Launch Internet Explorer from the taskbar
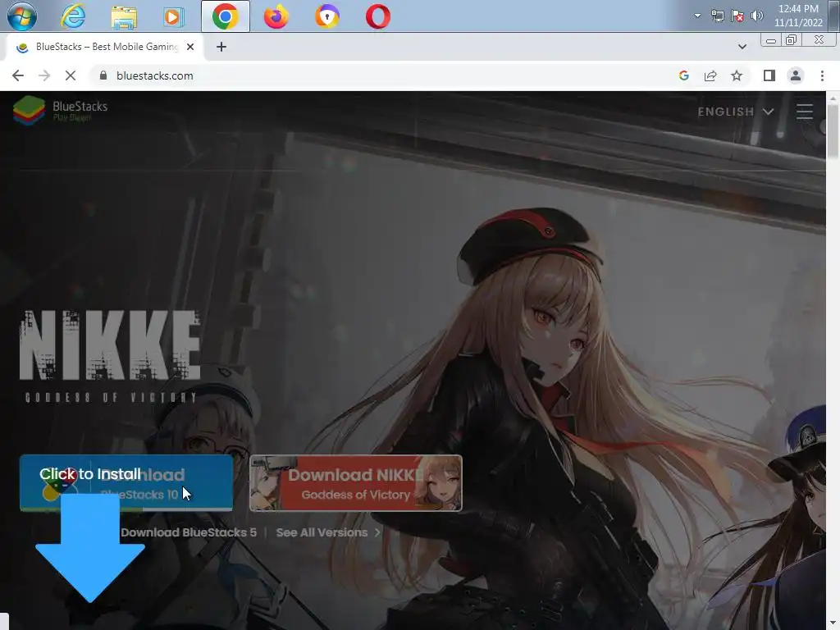 tap(73, 16)
